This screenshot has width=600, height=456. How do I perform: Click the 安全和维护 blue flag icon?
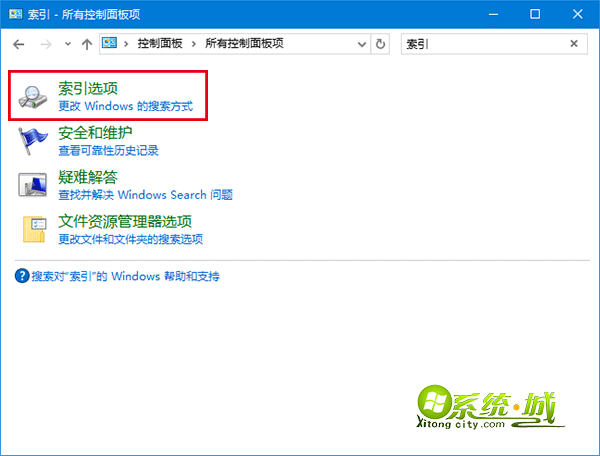34,141
